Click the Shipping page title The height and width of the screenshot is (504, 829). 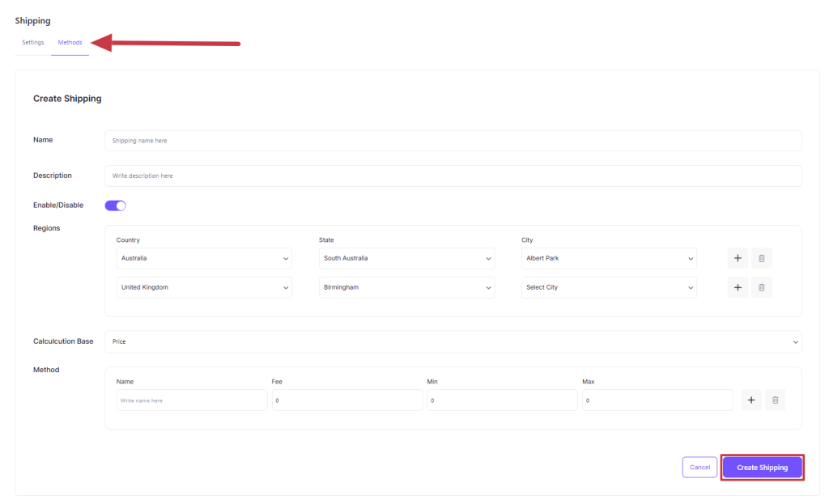32,20
